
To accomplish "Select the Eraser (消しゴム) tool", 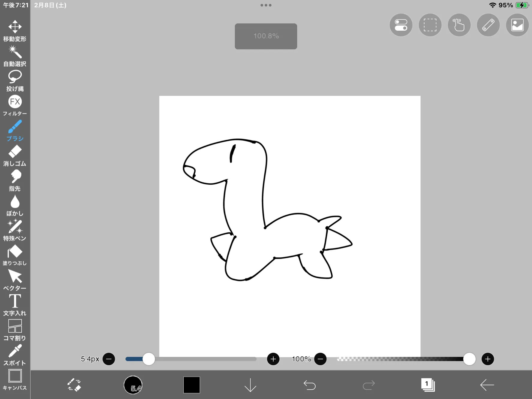I will point(15,156).
